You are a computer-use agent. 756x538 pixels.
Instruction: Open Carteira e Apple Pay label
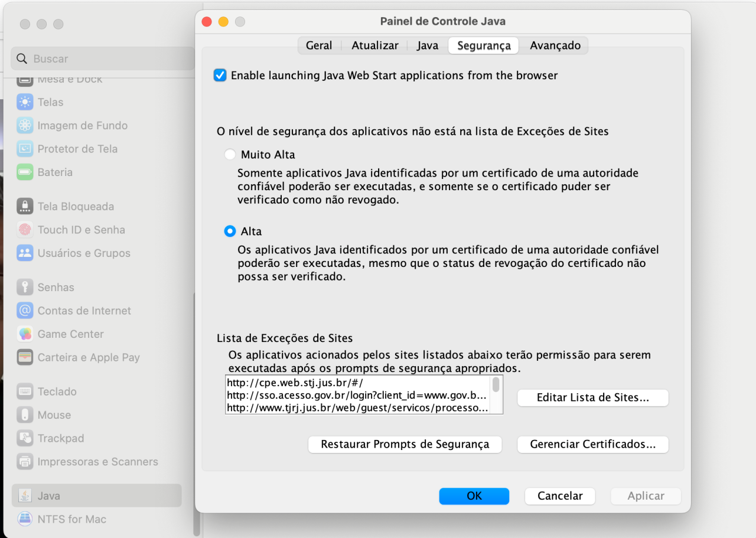coord(89,357)
